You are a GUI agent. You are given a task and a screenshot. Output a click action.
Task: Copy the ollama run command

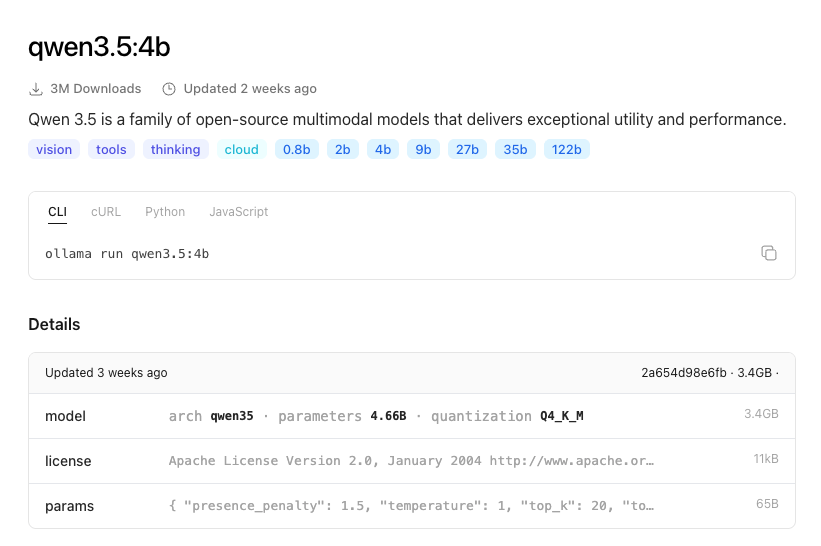pyautogui.click(x=768, y=253)
